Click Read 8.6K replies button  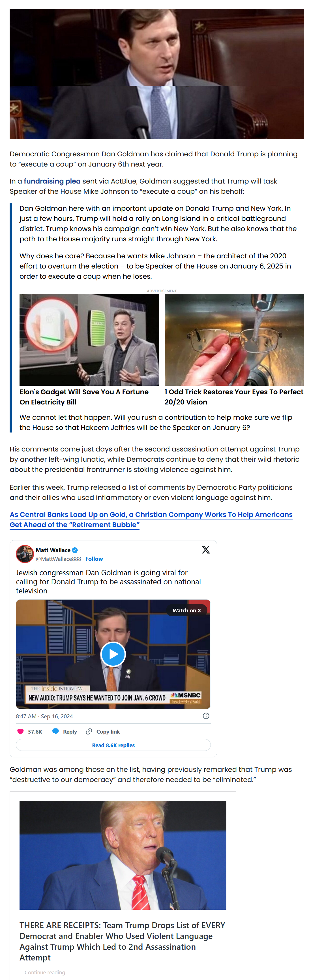tap(113, 745)
